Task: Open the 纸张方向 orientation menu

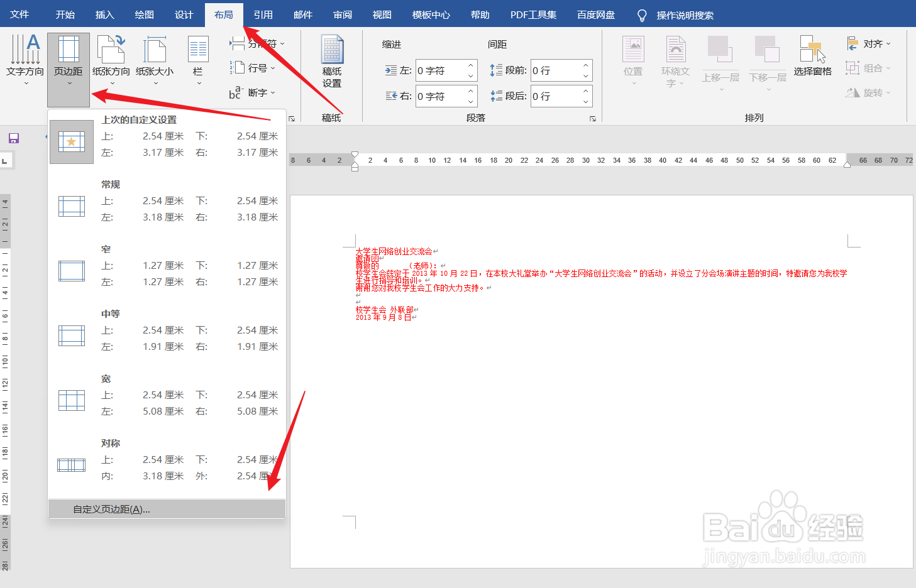Action: [111, 60]
